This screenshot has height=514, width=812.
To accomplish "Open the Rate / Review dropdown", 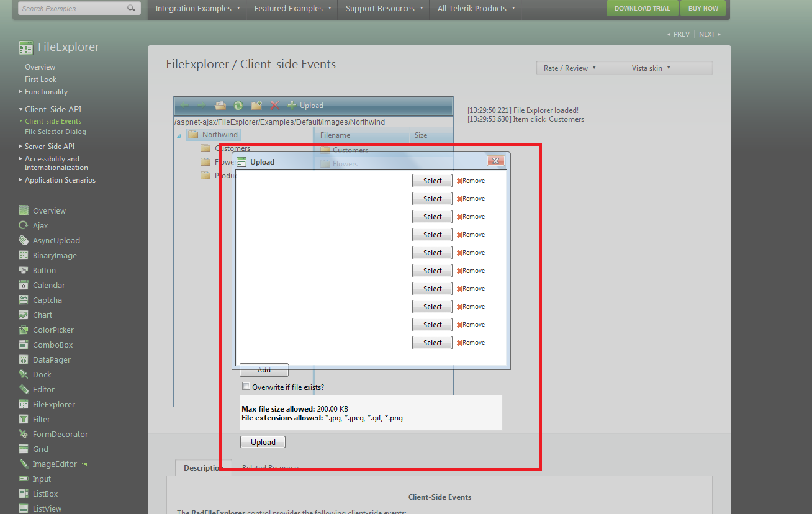I will [x=569, y=68].
